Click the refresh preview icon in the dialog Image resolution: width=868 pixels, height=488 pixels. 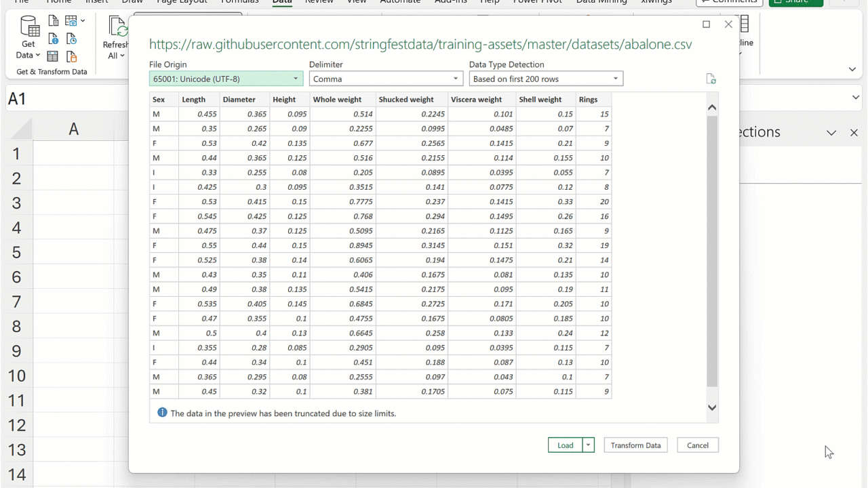(x=711, y=79)
